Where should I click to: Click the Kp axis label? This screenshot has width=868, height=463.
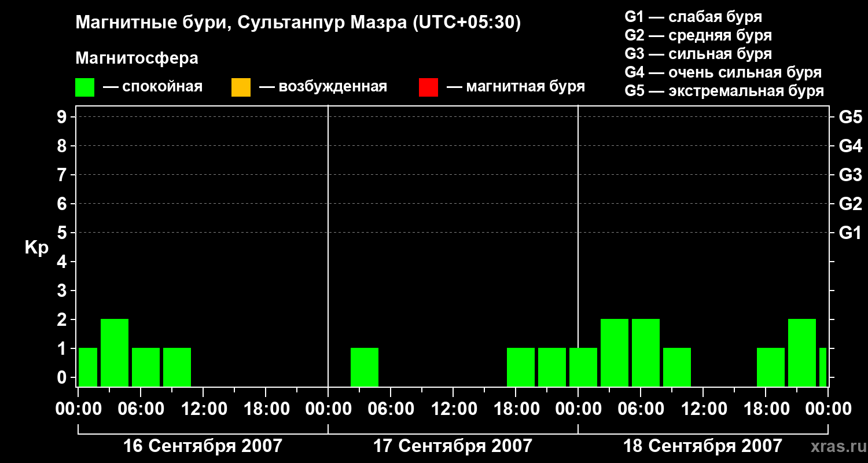pyautogui.click(x=36, y=248)
